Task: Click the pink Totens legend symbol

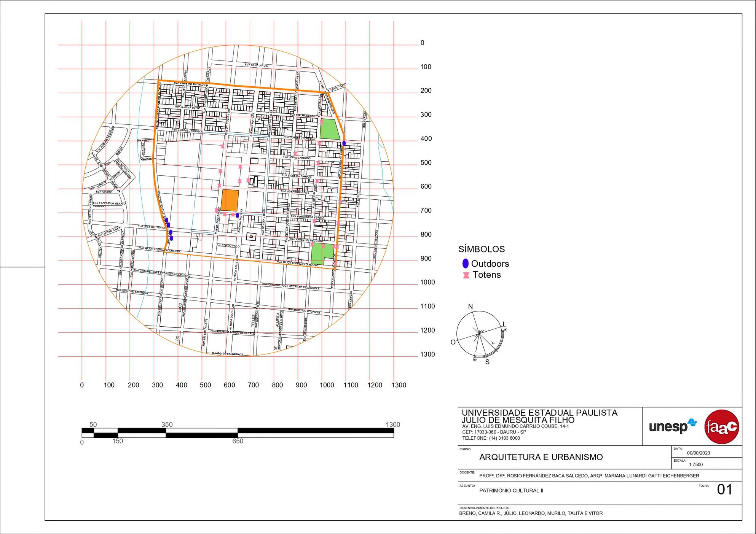Action: point(466,275)
